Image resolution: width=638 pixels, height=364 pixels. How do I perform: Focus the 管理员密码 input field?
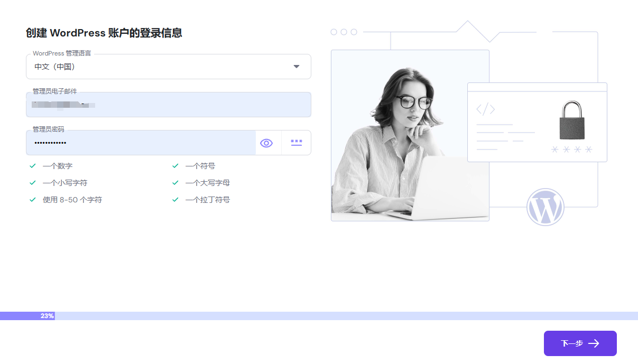click(141, 143)
